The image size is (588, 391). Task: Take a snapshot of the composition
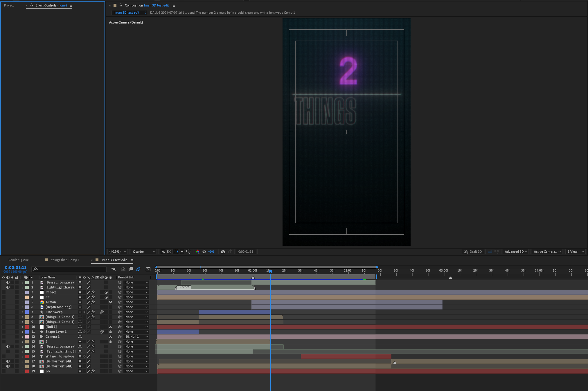(223, 251)
